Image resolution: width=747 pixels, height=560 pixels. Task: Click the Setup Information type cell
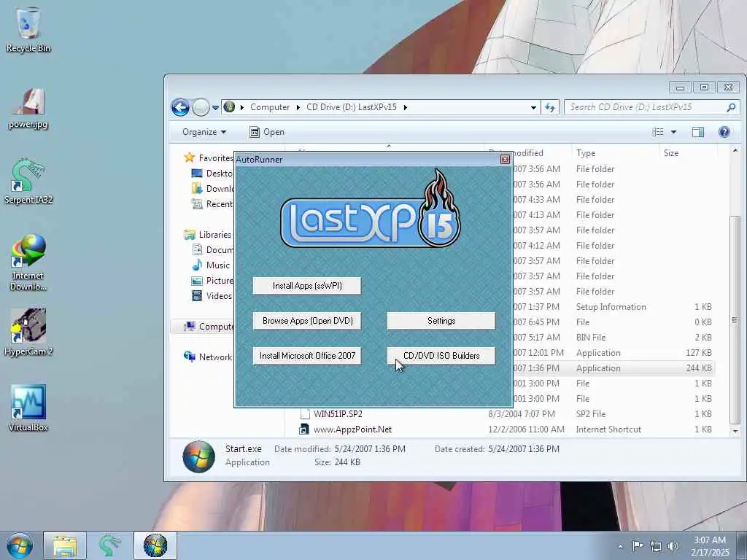click(611, 307)
